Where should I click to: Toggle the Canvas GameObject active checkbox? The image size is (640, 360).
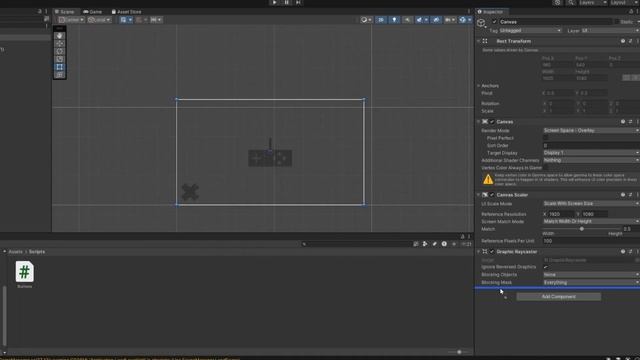coord(494,22)
